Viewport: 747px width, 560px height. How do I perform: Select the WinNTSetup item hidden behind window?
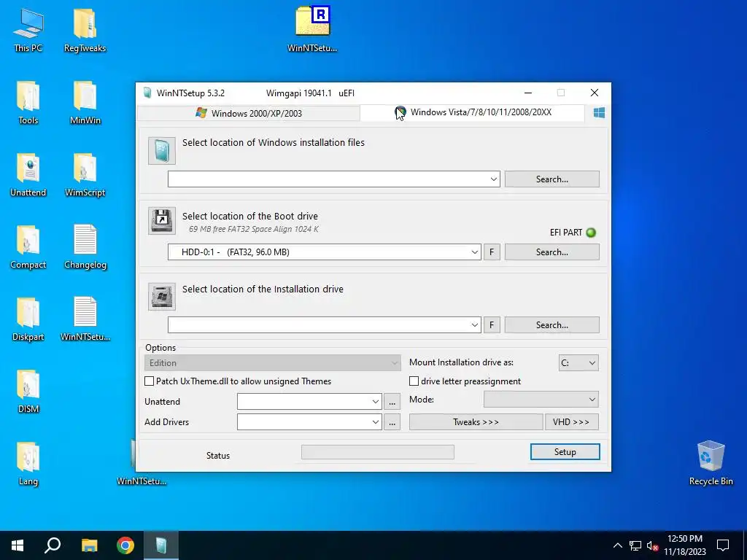(142, 481)
